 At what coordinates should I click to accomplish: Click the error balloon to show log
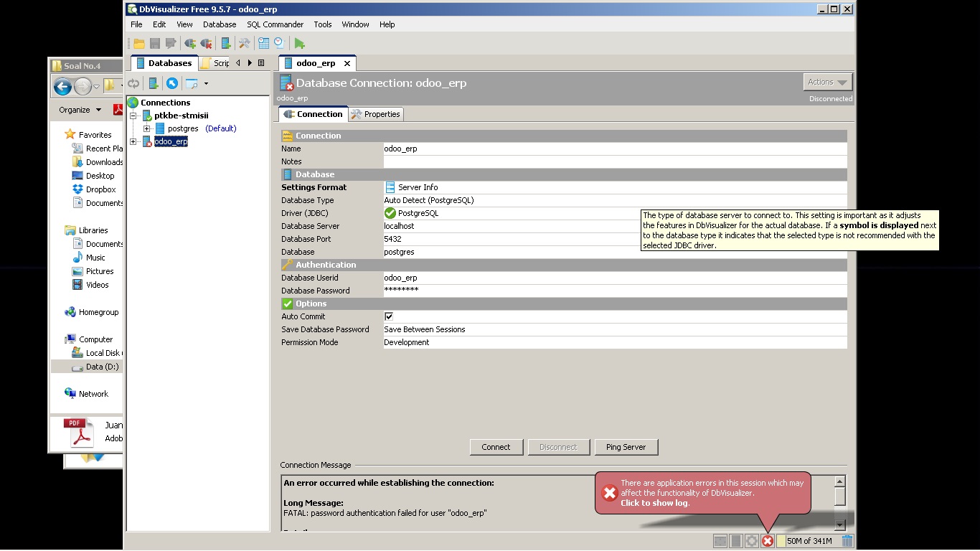[x=703, y=493]
